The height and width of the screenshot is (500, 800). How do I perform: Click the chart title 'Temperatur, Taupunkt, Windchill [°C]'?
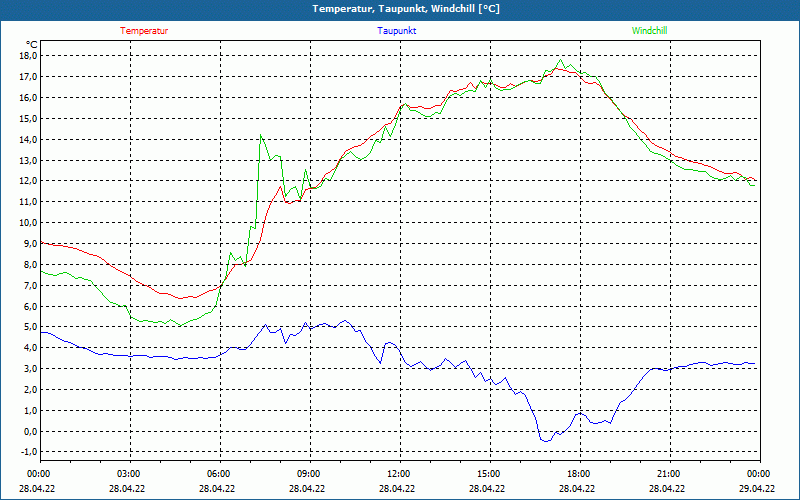pyautogui.click(x=406, y=9)
